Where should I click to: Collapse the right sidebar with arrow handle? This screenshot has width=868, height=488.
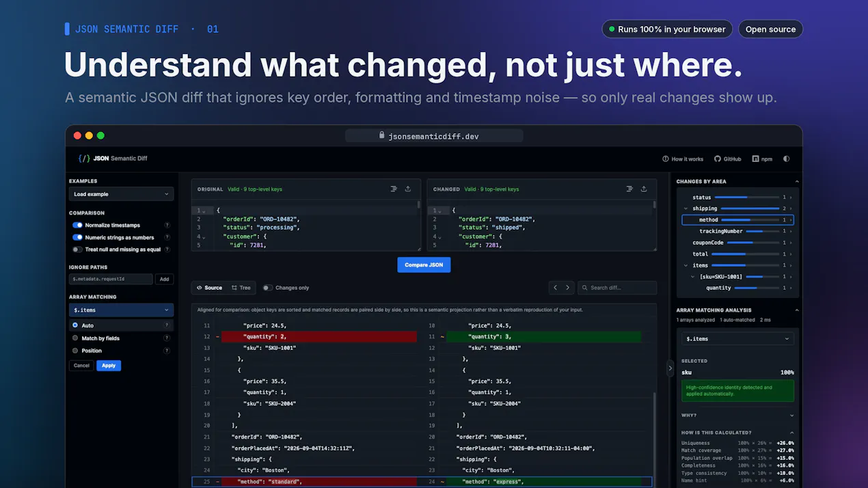pos(670,368)
